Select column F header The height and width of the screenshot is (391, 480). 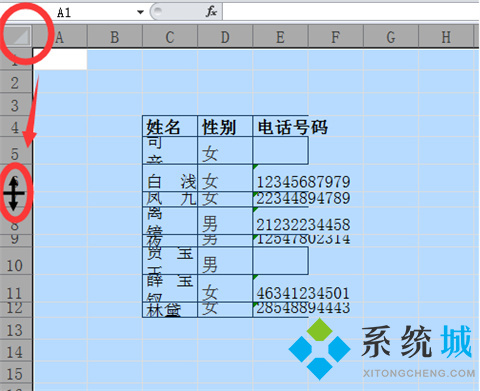pos(336,37)
